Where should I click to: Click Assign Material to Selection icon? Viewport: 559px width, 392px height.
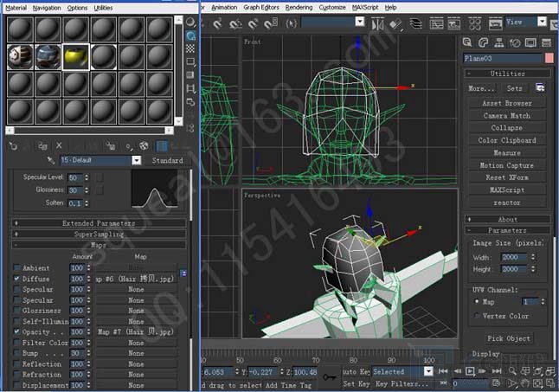42,145
